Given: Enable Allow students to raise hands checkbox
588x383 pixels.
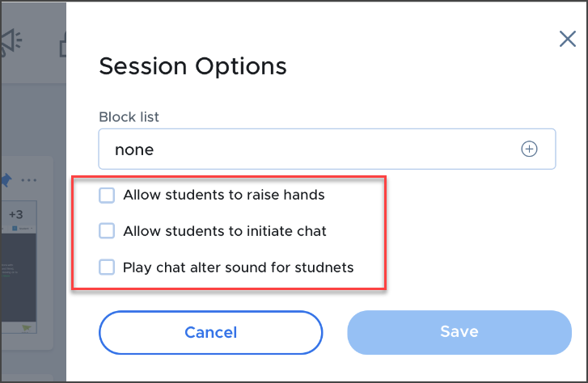Looking at the screenshot, I should tap(107, 195).
